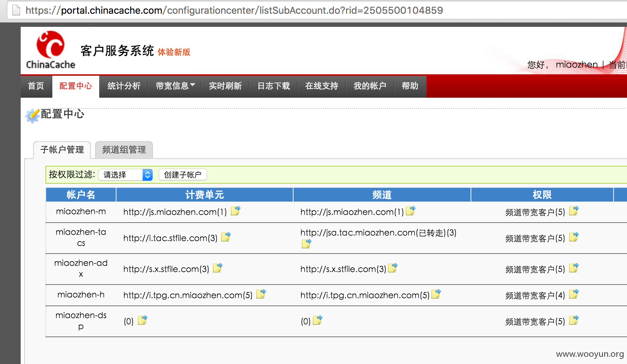This screenshot has height=364, width=627.
Task: Edit billing unit icon for miaozhen-h
Action: pyautogui.click(x=261, y=294)
